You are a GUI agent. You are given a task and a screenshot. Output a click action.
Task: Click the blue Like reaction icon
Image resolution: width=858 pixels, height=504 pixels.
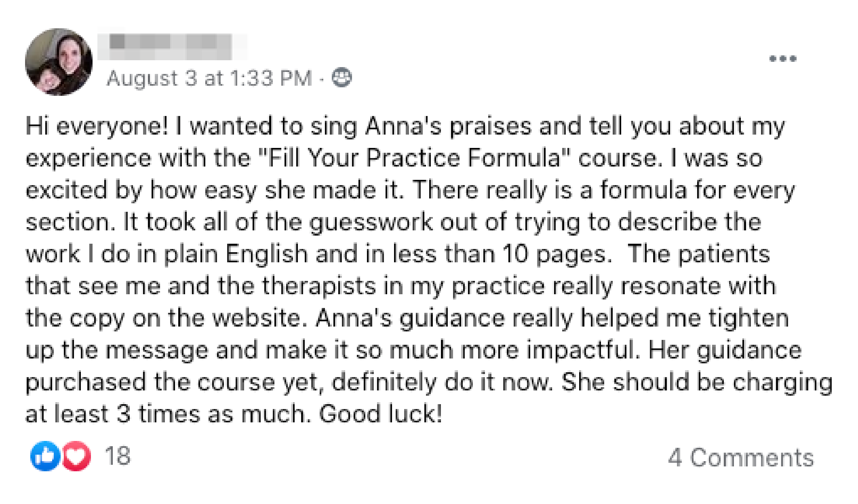point(45,456)
